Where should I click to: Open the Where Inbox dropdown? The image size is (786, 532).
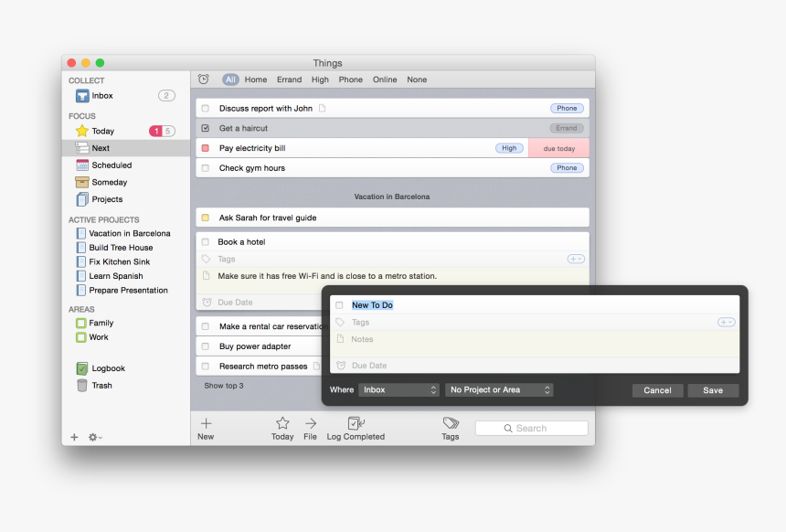point(399,389)
